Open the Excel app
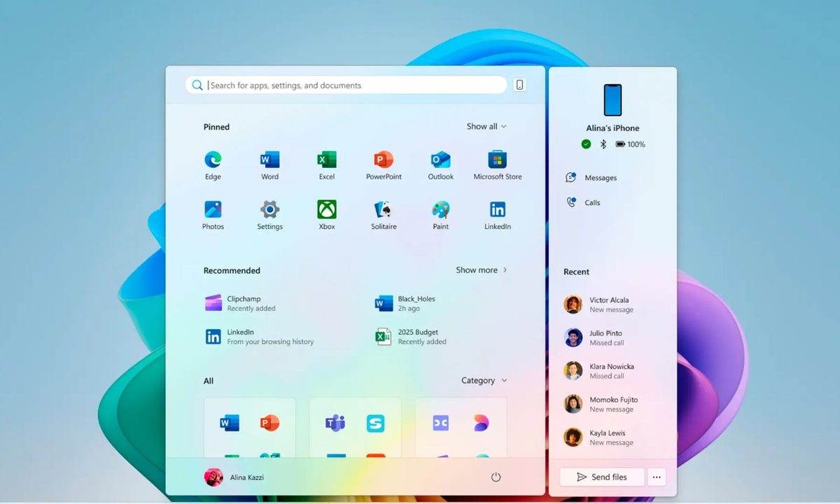The height and width of the screenshot is (504, 840). (326, 160)
